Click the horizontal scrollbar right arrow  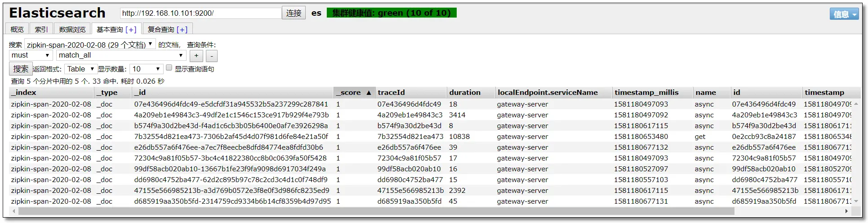pos(847,211)
